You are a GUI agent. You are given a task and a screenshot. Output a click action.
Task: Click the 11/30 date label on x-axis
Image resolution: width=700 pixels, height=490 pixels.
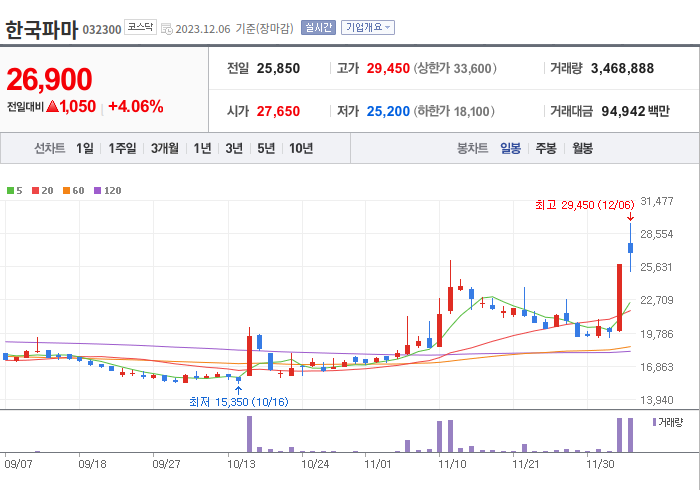tap(600, 465)
